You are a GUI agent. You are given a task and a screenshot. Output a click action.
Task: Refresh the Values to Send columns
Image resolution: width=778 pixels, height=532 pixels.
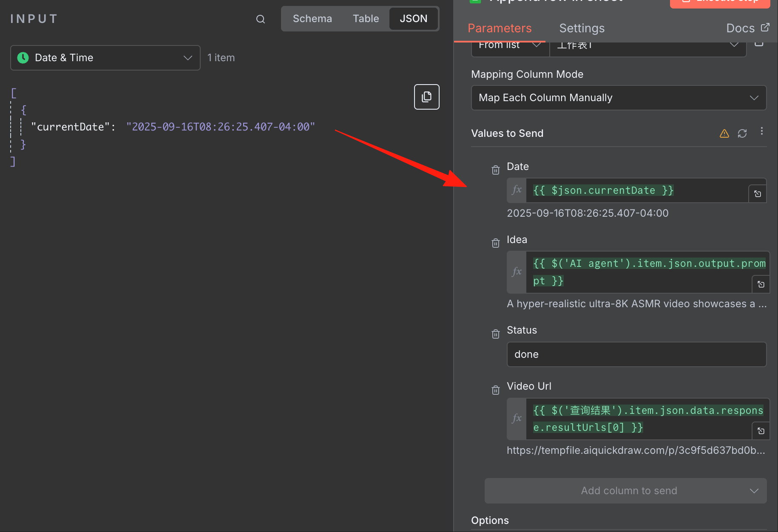(x=742, y=133)
